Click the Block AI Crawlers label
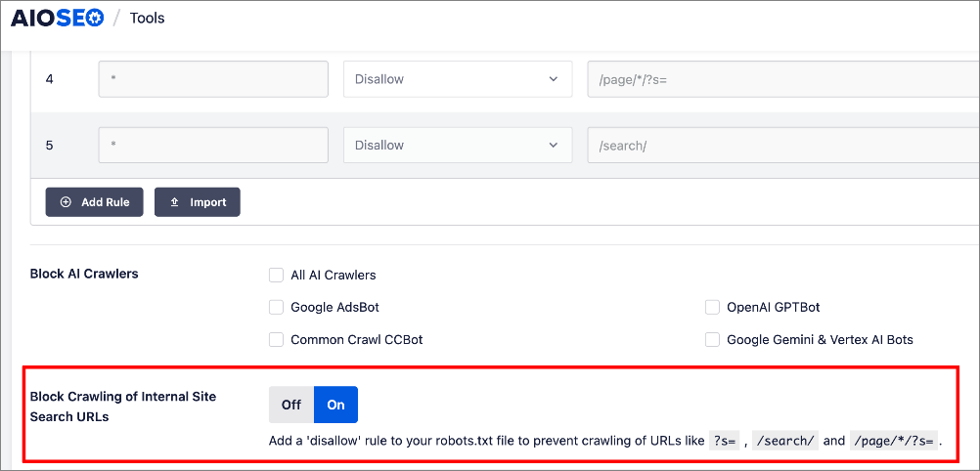Image resolution: width=980 pixels, height=471 pixels. pyautogui.click(x=84, y=274)
